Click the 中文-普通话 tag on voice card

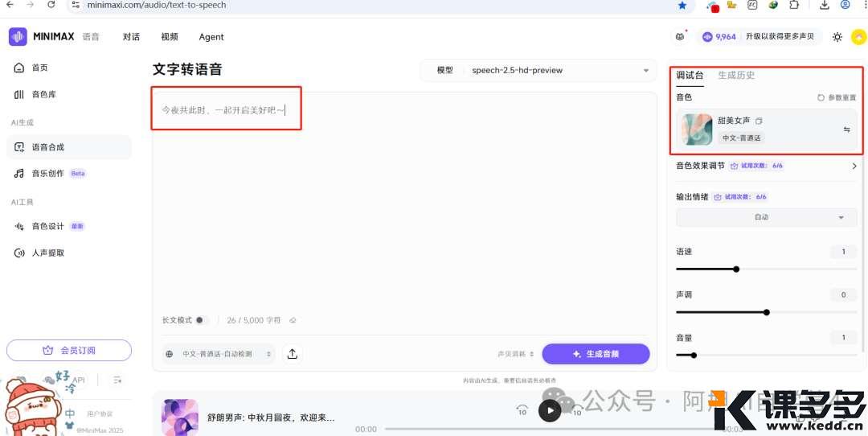tap(741, 138)
